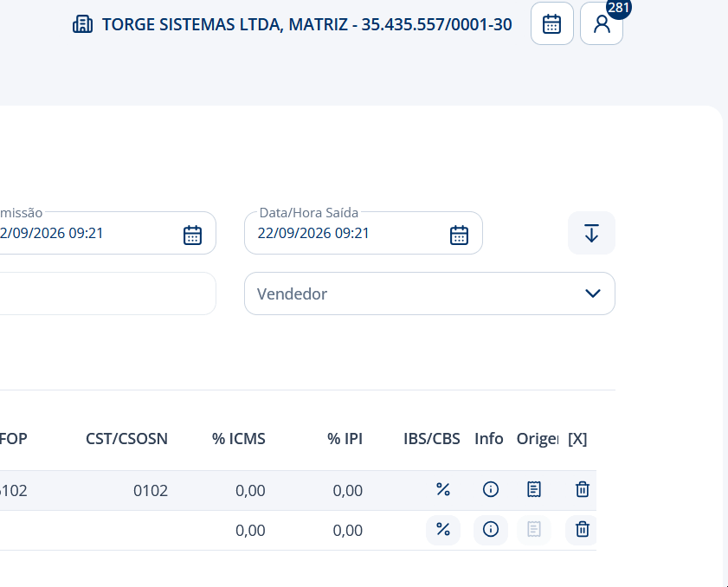The width and height of the screenshot is (728, 587).
Task: Click TORGE SISTEMAS LTDA company name
Action: coord(307,24)
